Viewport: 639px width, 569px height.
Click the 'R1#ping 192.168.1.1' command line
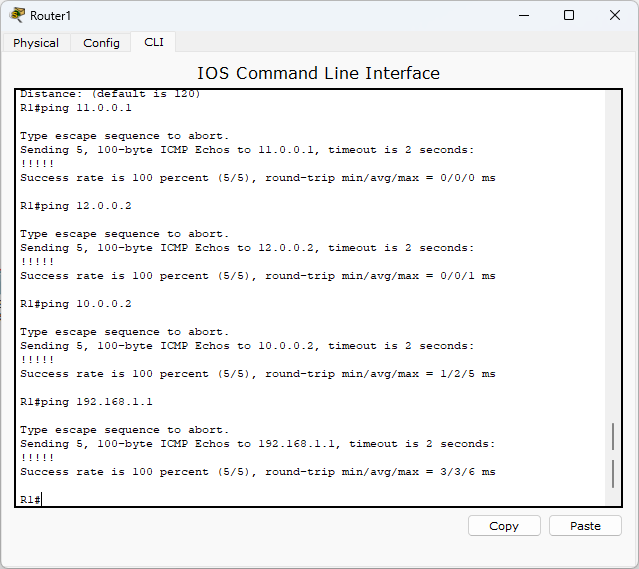(x=86, y=402)
